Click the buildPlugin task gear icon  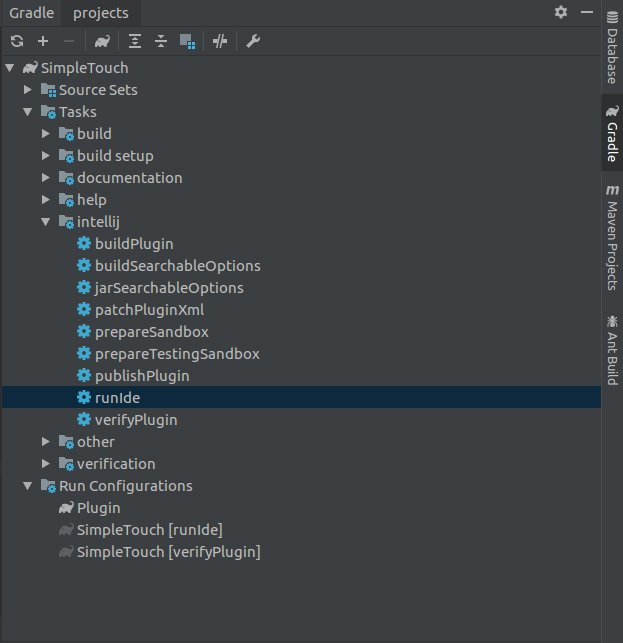pos(84,243)
